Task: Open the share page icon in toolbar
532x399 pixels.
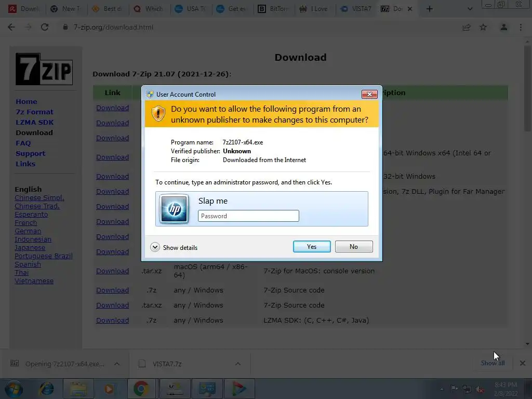Action: (x=467, y=27)
